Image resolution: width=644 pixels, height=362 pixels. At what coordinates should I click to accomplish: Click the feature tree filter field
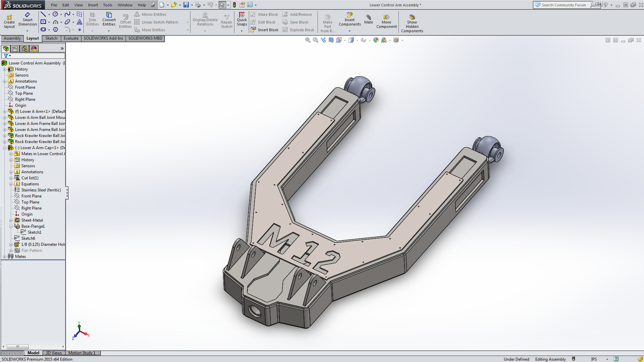click(x=34, y=56)
